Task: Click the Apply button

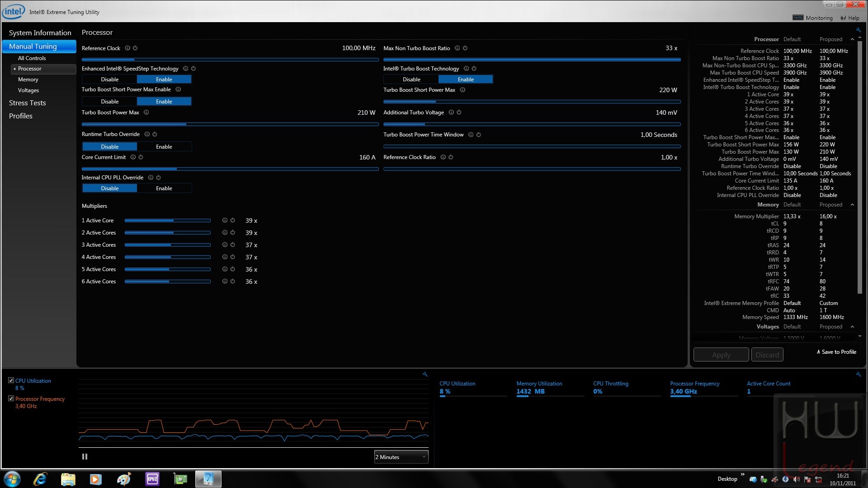Action: (x=721, y=355)
